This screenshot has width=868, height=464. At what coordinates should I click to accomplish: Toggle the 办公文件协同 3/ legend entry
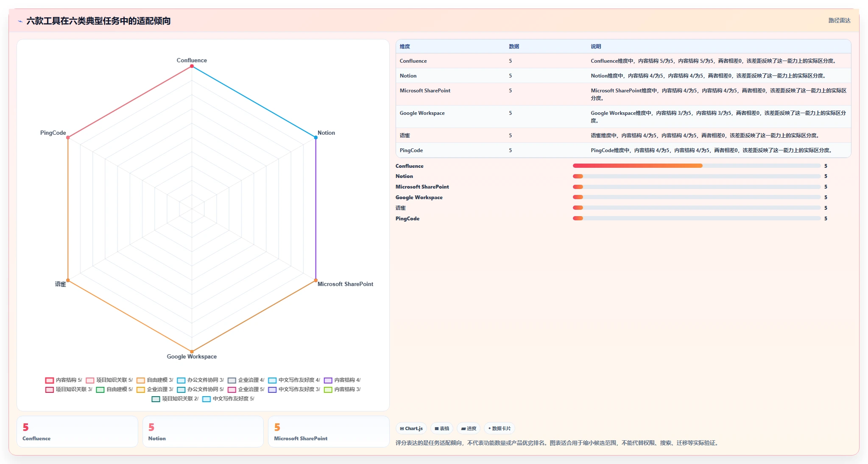(x=201, y=380)
